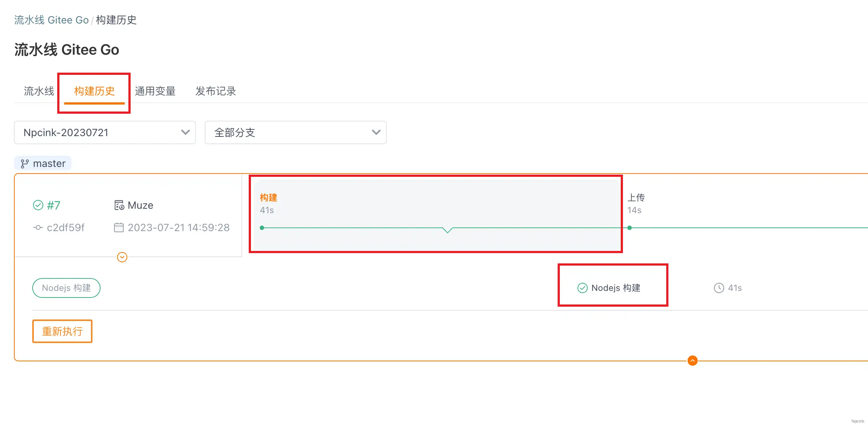Go to the 发布记录 tab
868x427 pixels.
[216, 91]
